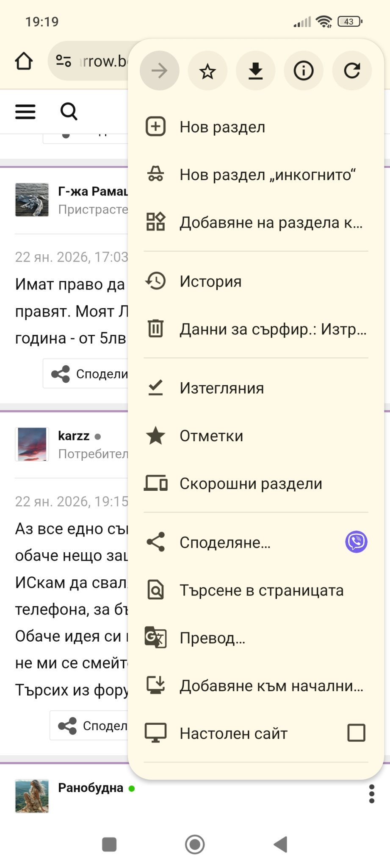
Task: Choose Търсене в страницата
Action: pyautogui.click(x=261, y=590)
